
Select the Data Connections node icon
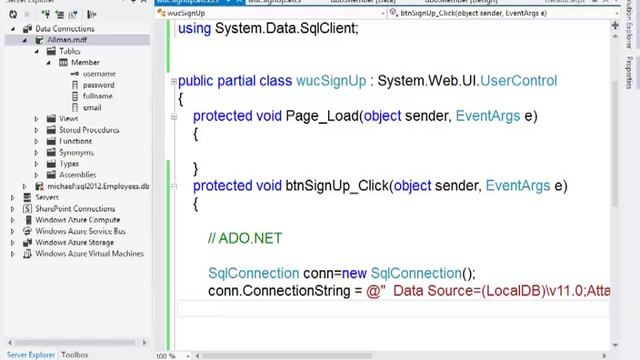(x=27, y=29)
